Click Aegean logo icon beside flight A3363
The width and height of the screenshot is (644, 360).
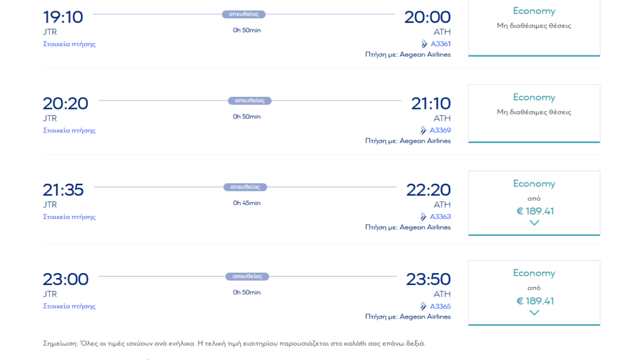click(x=424, y=217)
